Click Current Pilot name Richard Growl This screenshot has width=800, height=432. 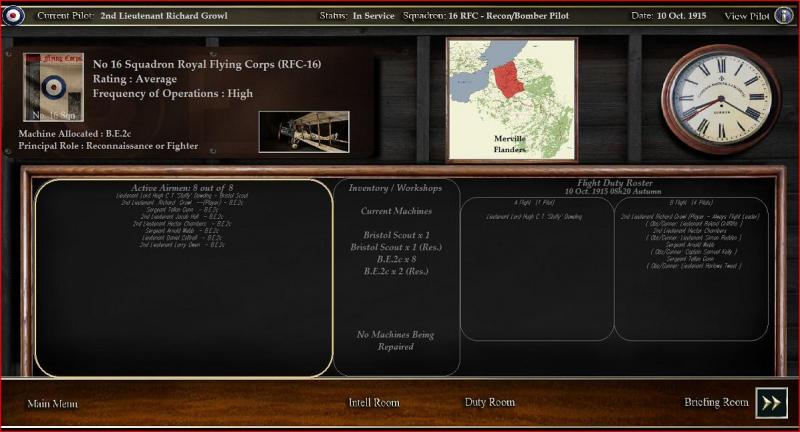pyautogui.click(x=164, y=16)
